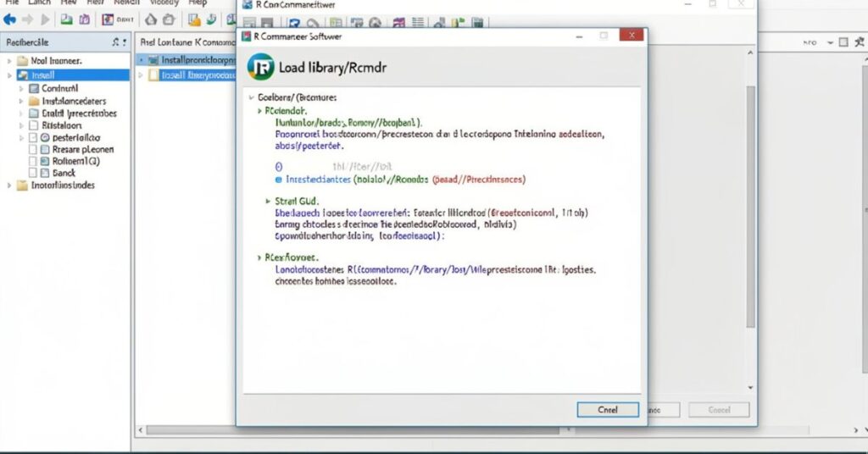Viewport: 868px width, 454px height.
Task: Click the pin icon in the right panel header
Action: [860, 42]
